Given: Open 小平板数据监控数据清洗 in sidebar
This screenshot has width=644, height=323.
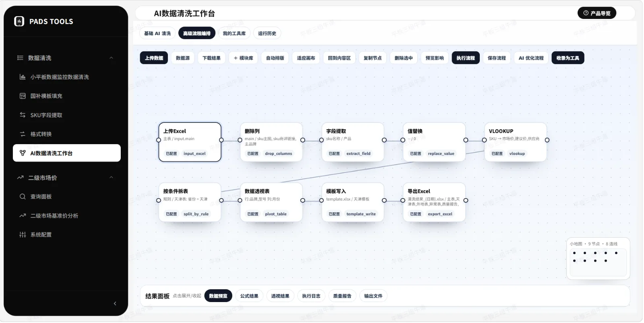Looking at the screenshot, I should click(67, 77).
